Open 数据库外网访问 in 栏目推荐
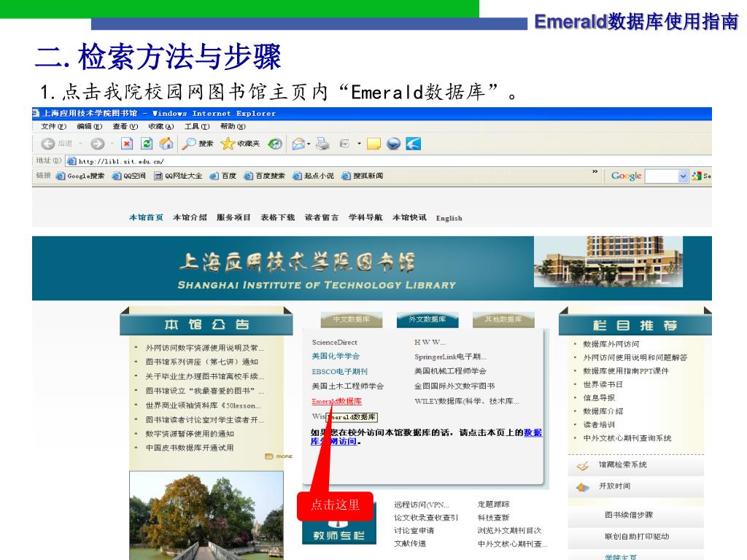747x560 pixels. click(x=611, y=344)
